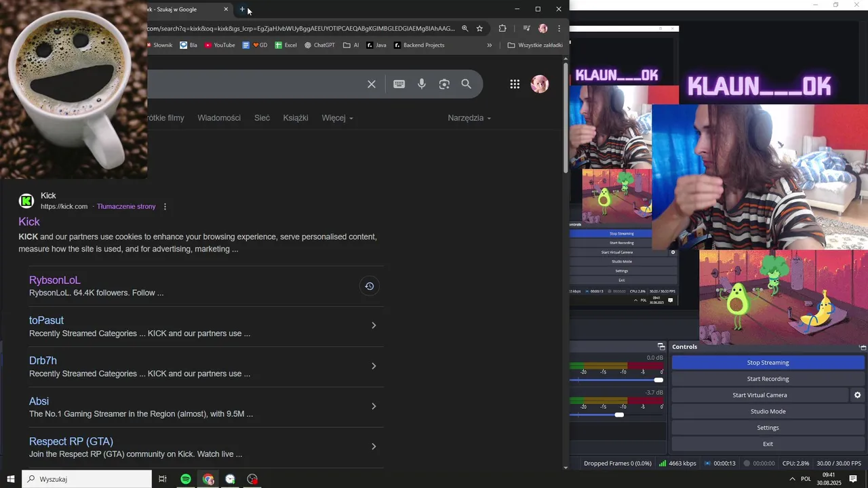The image size is (868, 488).
Task: Click 'Tłumaczenie strony' link
Action: click(126, 207)
